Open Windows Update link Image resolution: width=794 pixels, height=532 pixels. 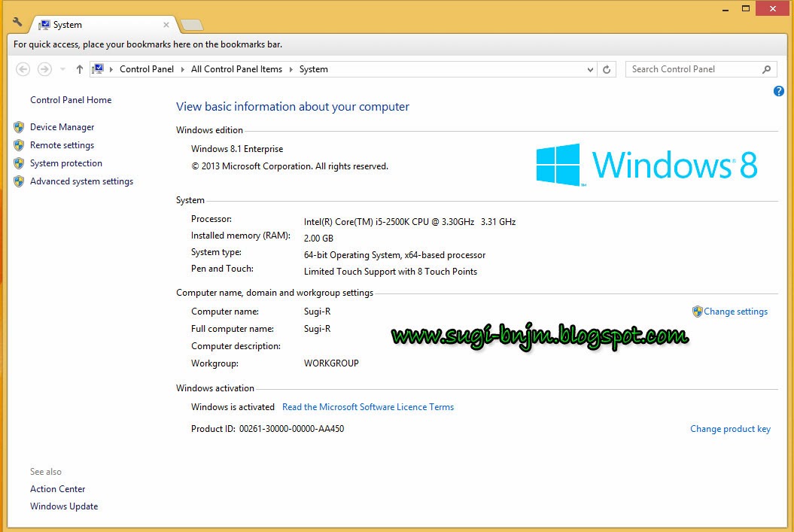pyautogui.click(x=64, y=506)
